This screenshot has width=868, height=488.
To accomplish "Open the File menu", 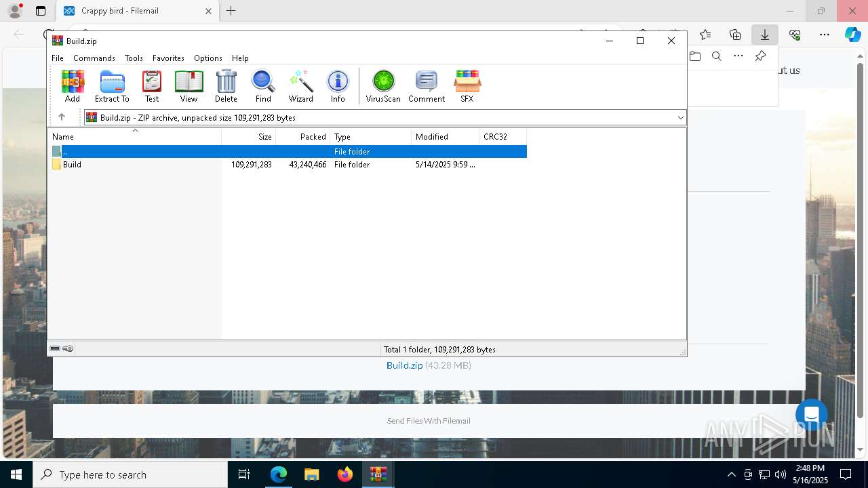I will click(x=58, y=58).
